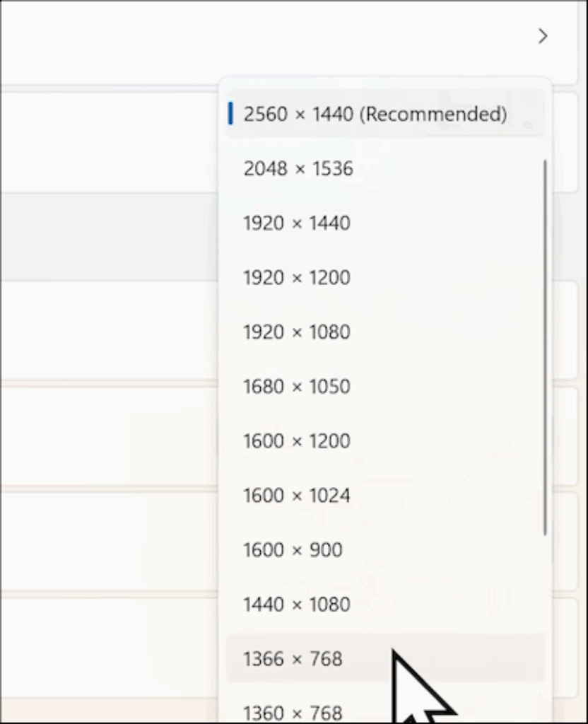Set resolution to 1600 × 1200

tap(296, 441)
